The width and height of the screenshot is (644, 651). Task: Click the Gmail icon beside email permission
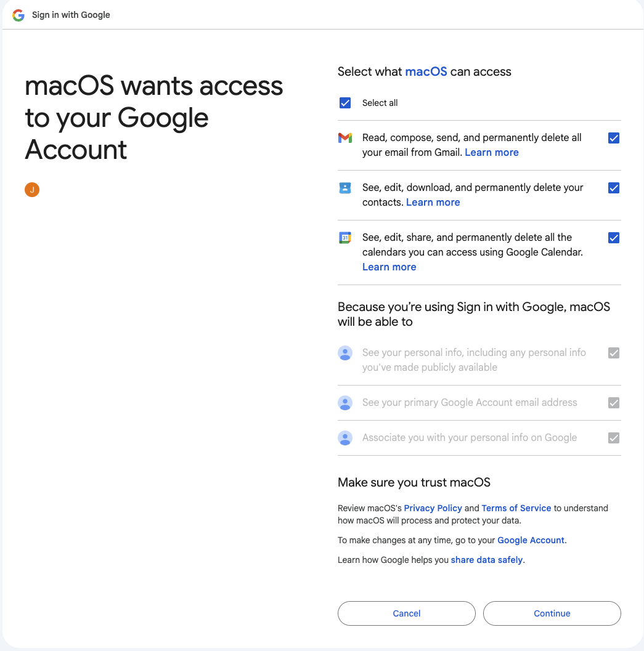pos(345,138)
